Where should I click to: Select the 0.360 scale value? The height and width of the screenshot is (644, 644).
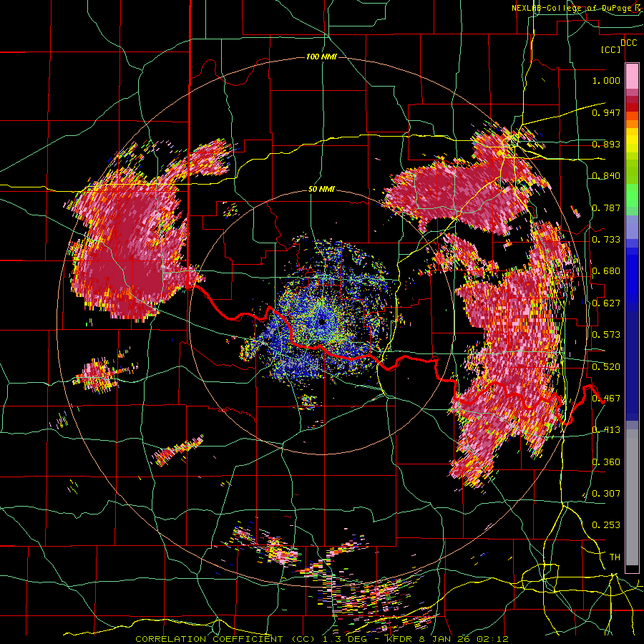[606, 462]
